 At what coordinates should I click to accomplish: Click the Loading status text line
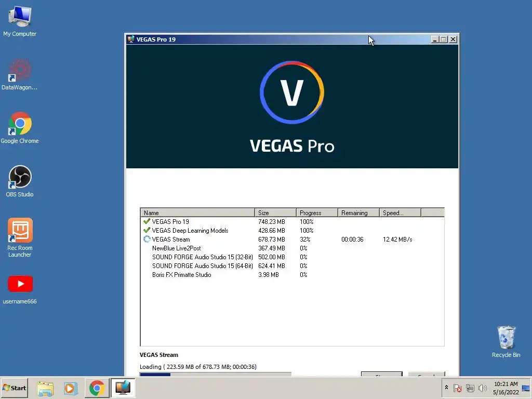coord(198,367)
